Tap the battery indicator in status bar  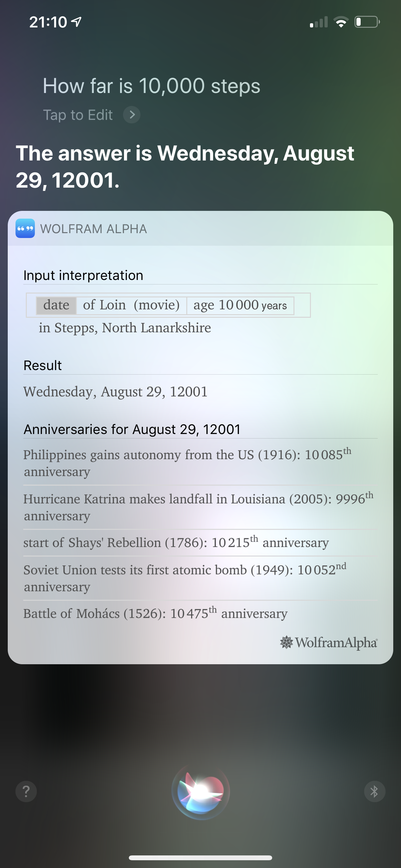(367, 22)
